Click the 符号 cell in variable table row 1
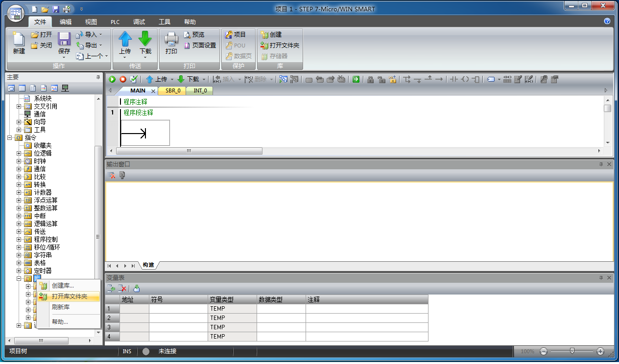619x364 pixels. (178, 309)
